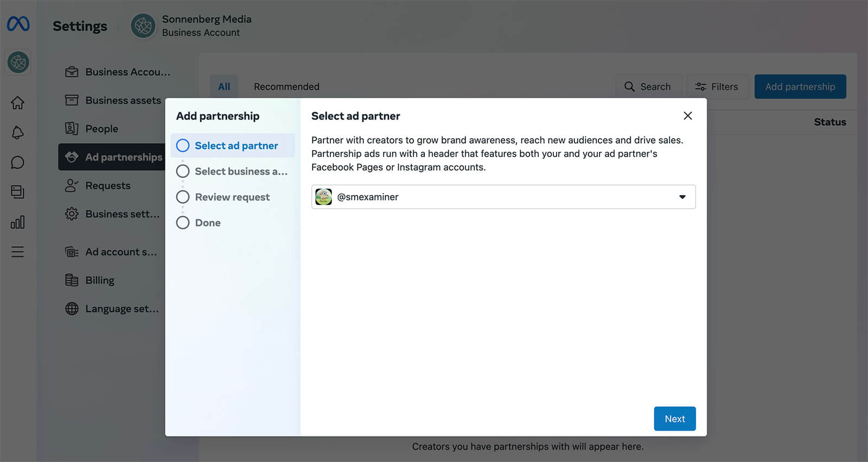Click the Add partnership button
The height and width of the screenshot is (462, 868).
click(x=800, y=87)
